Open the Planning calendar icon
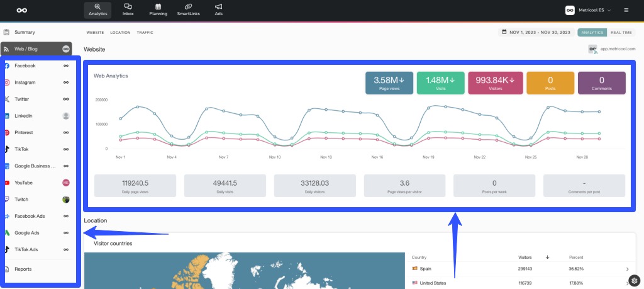Screen dimensions: 644x289 pos(158,9)
